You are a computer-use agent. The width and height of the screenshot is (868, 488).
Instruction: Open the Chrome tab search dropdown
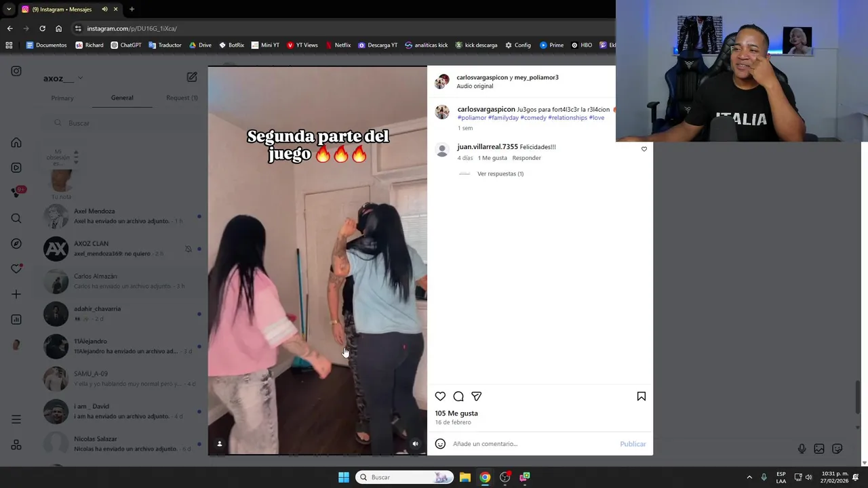coord(9,9)
